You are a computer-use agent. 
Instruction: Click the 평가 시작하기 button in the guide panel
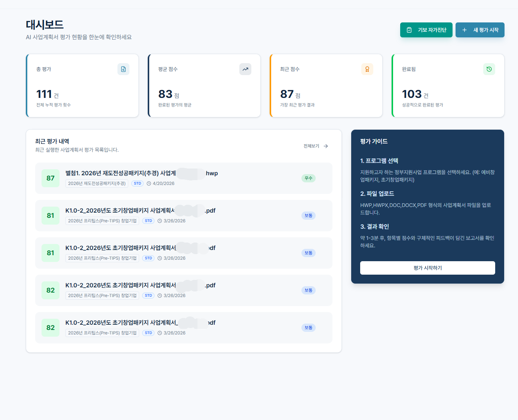427,268
